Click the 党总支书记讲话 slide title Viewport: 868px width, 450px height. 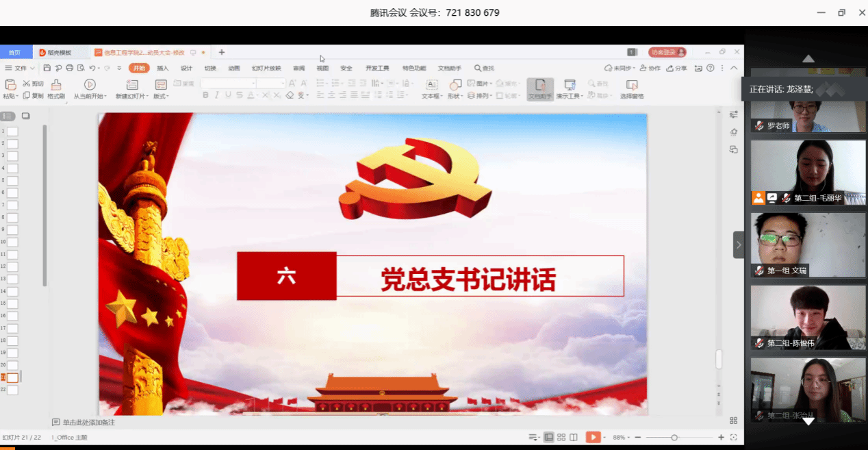[468, 279]
